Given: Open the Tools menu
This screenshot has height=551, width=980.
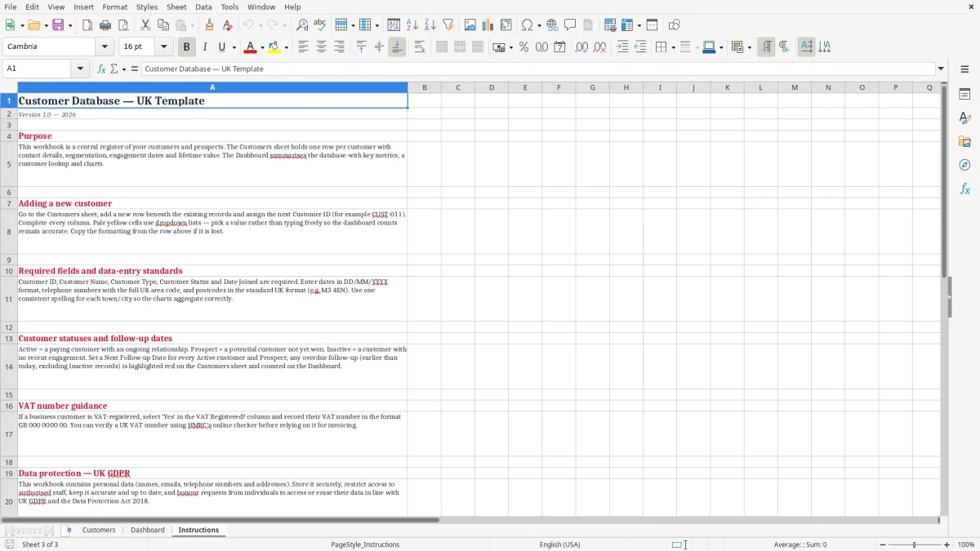Looking at the screenshot, I should (229, 7).
